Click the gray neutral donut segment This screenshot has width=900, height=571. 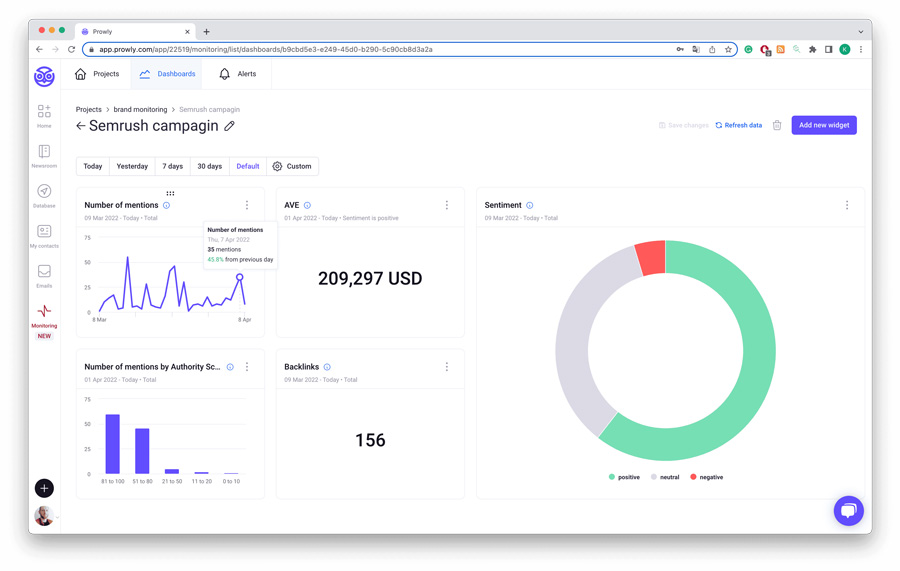tap(573, 344)
